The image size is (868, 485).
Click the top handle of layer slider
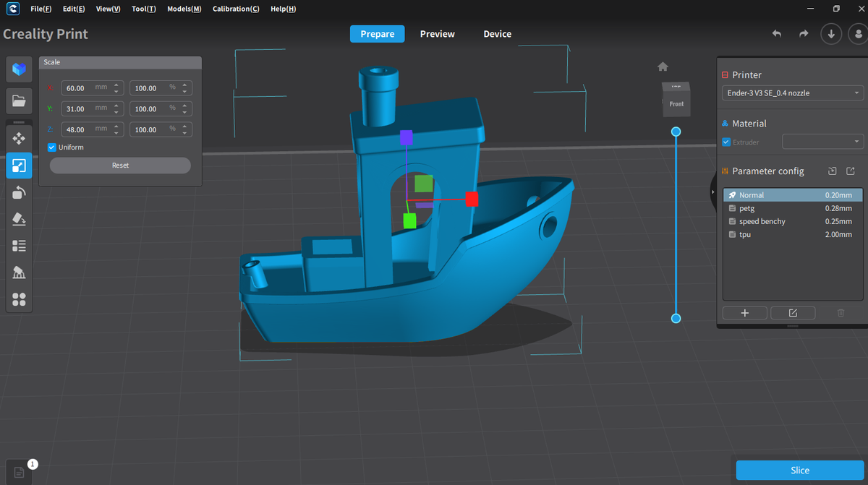click(676, 132)
